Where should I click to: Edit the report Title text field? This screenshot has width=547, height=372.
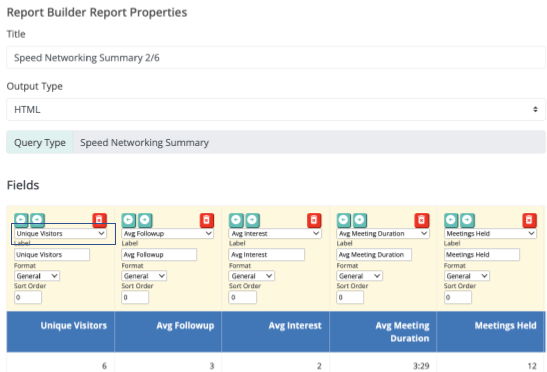coord(276,58)
